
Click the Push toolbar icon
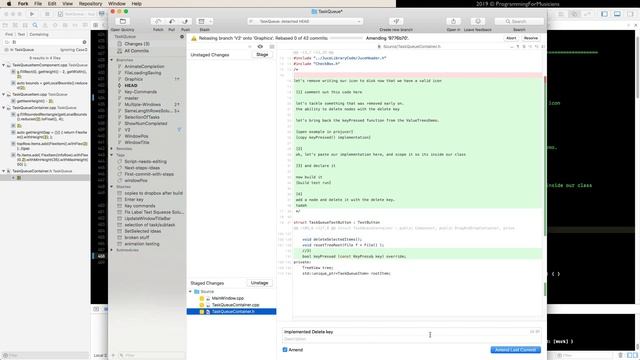pos(185,21)
